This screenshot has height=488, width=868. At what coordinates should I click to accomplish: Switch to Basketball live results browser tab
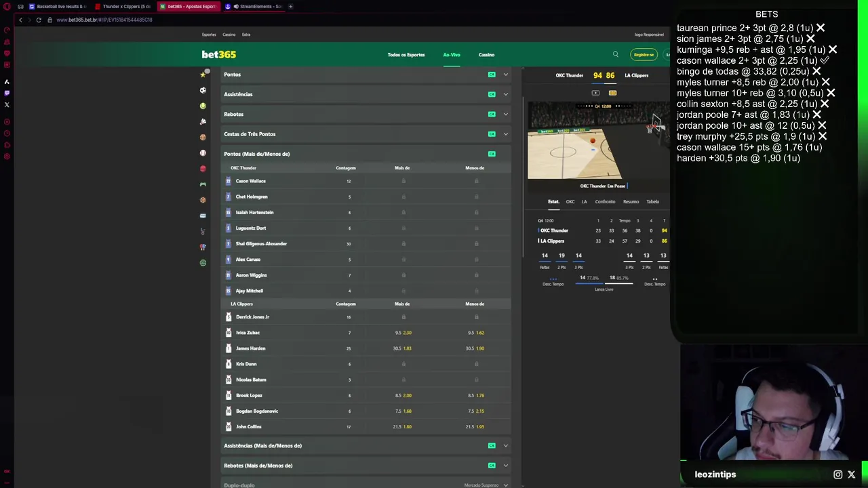(x=57, y=6)
